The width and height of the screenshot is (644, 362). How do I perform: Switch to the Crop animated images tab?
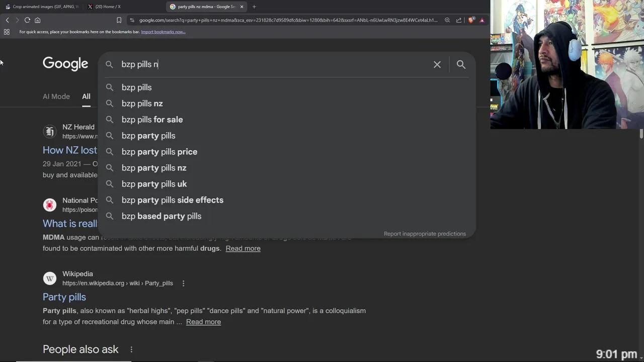42,7
